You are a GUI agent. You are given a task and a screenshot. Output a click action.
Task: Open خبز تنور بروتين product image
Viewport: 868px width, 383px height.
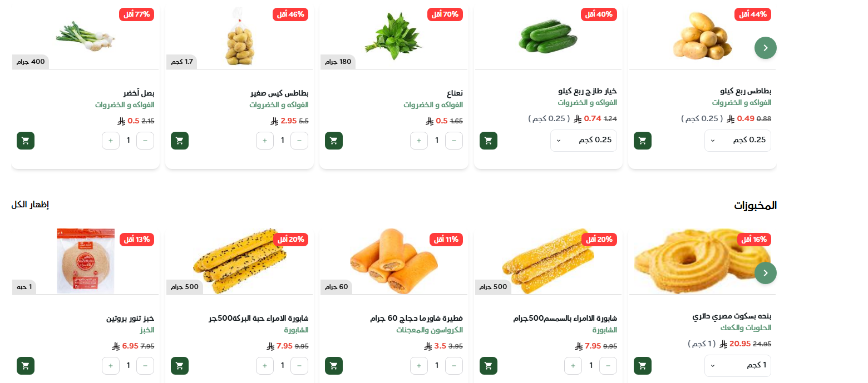click(86, 261)
